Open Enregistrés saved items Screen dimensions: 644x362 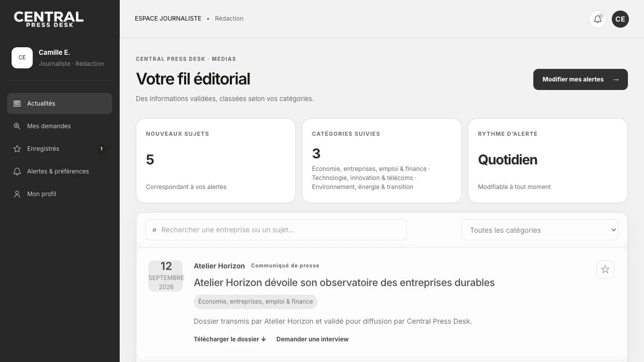[x=59, y=149]
